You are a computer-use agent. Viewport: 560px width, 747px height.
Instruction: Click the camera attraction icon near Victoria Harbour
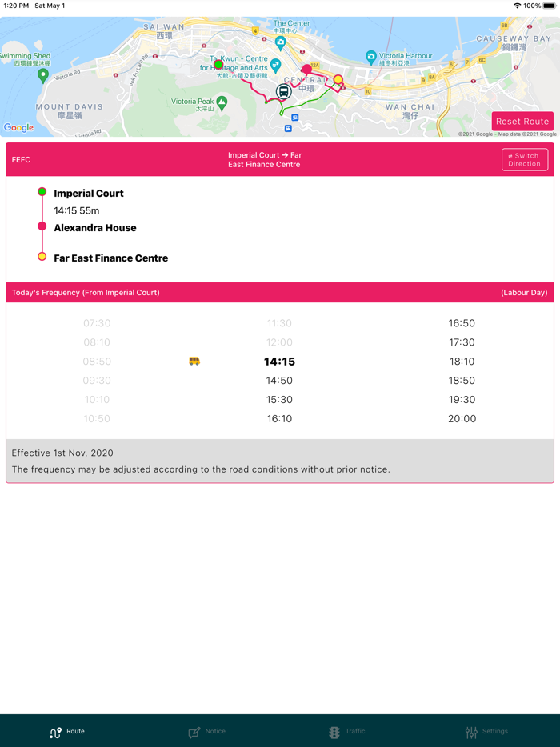[x=371, y=57]
